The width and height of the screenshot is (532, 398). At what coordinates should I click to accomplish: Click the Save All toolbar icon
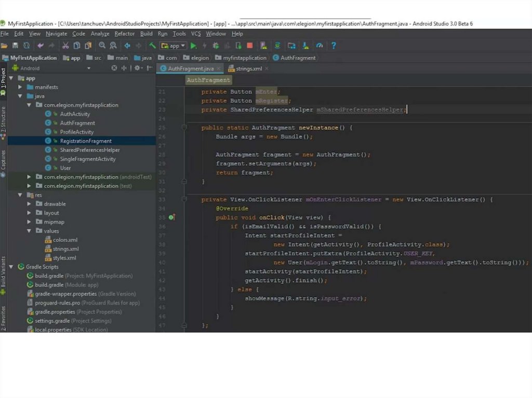click(x=15, y=46)
